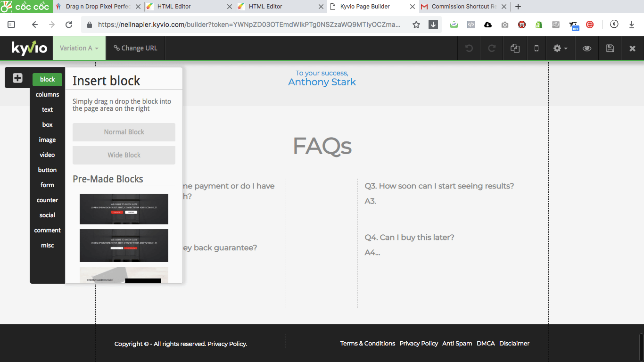
Task: Select the social category
Action: coord(47,215)
